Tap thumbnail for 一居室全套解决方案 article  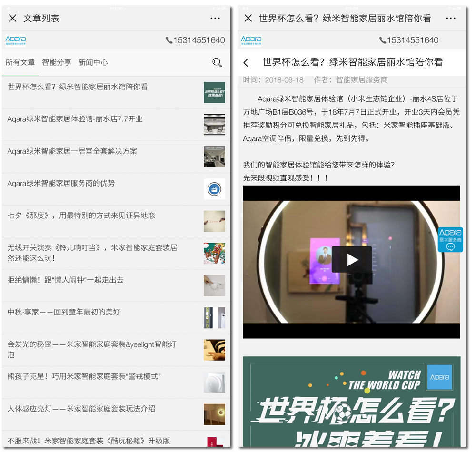point(214,157)
